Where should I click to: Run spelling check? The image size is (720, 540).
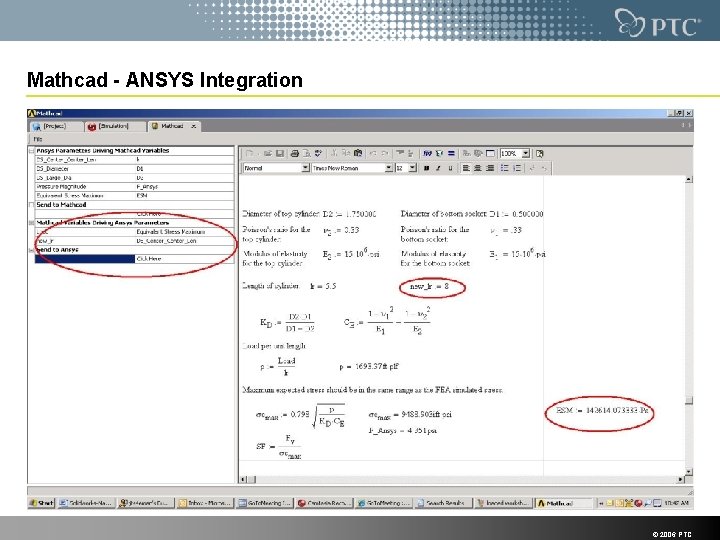tap(318, 153)
